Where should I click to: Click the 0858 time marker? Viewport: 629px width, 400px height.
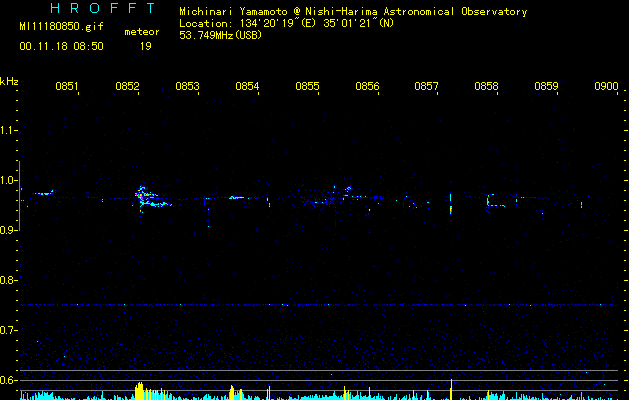click(486, 86)
